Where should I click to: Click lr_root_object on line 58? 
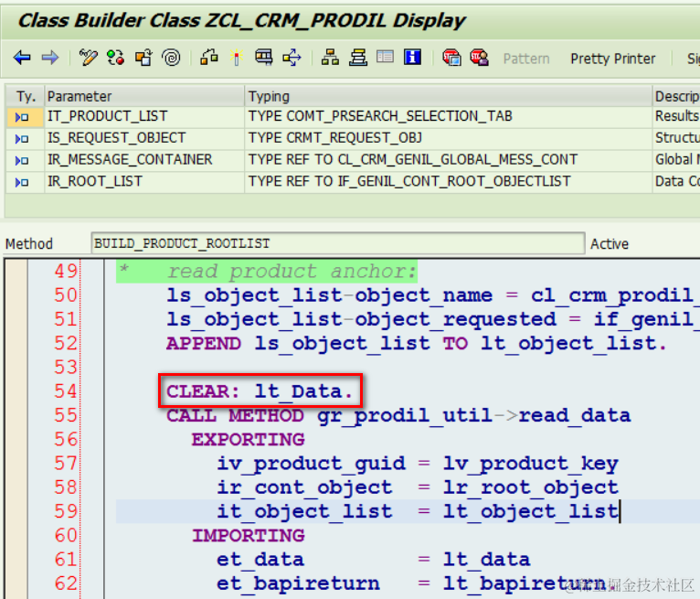531,487
